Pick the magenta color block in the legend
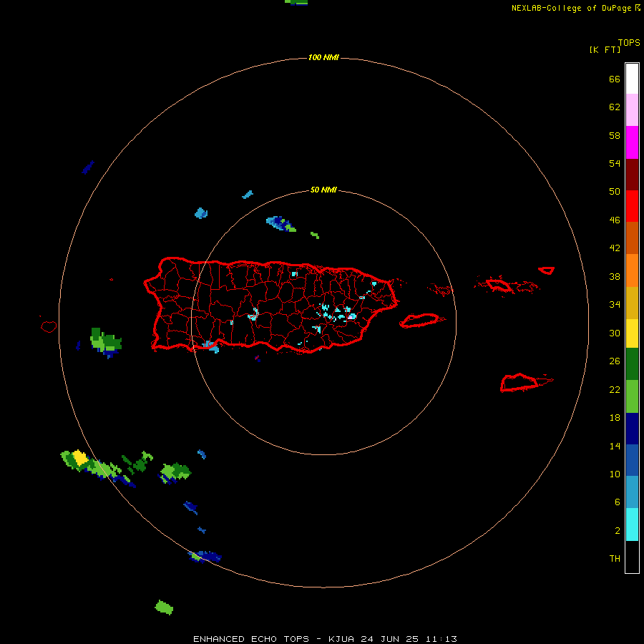The width and height of the screenshot is (644, 644). point(632,142)
